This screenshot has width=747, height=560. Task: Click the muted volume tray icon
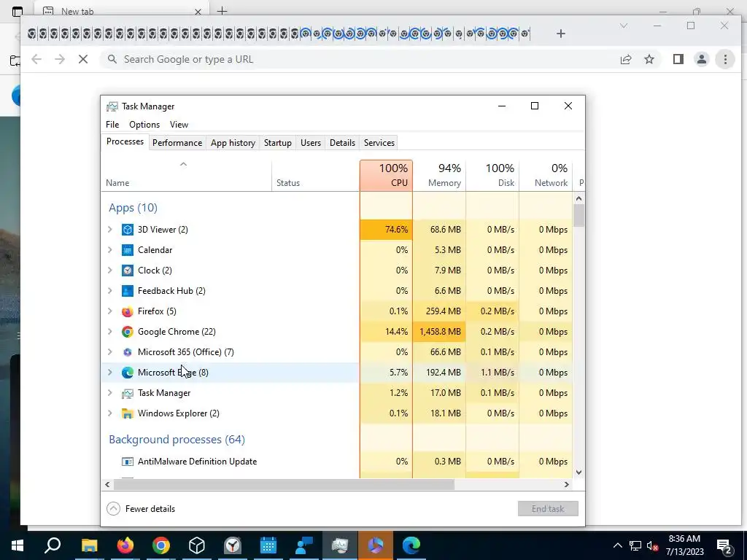(x=653, y=545)
